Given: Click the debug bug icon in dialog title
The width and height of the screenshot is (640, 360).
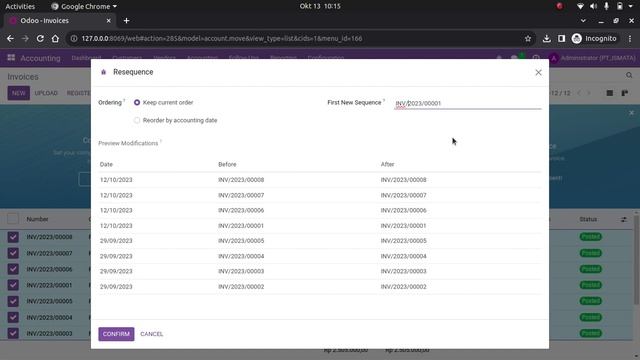Looking at the screenshot, I should coord(103,72).
